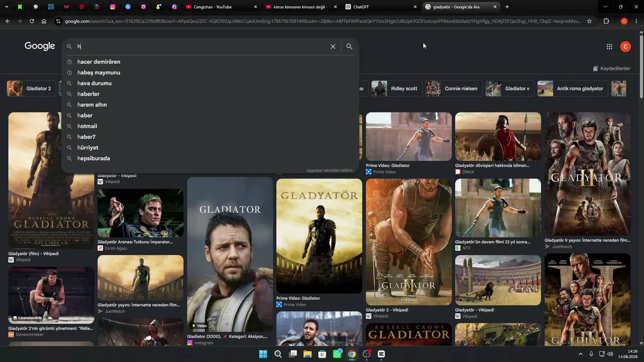644x362 pixels.
Task: Open CapCut from the taskbar
Action: click(381, 354)
